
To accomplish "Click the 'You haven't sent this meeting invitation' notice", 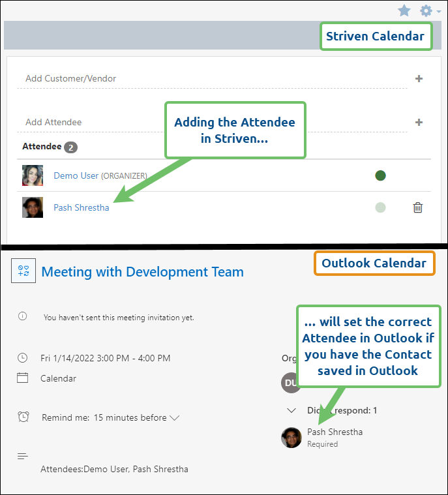I will coord(119,317).
